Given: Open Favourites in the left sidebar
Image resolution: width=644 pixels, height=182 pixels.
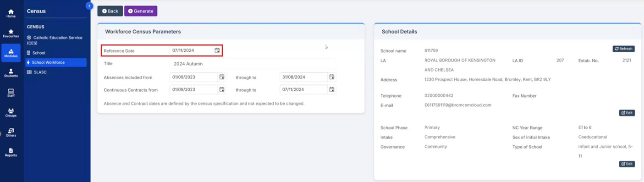Looking at the screenshot, I should pos(11,33).
